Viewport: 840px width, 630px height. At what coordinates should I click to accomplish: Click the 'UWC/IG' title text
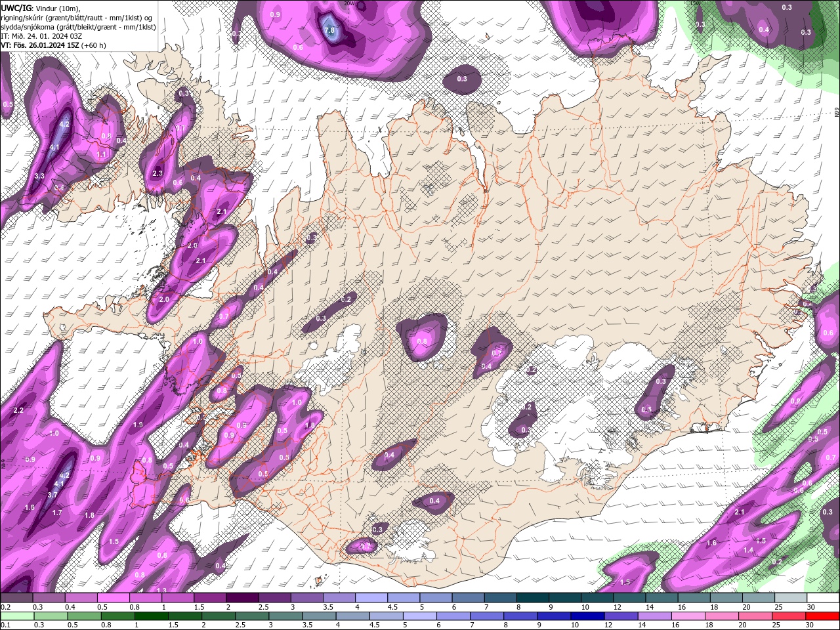tap(16, 8)
